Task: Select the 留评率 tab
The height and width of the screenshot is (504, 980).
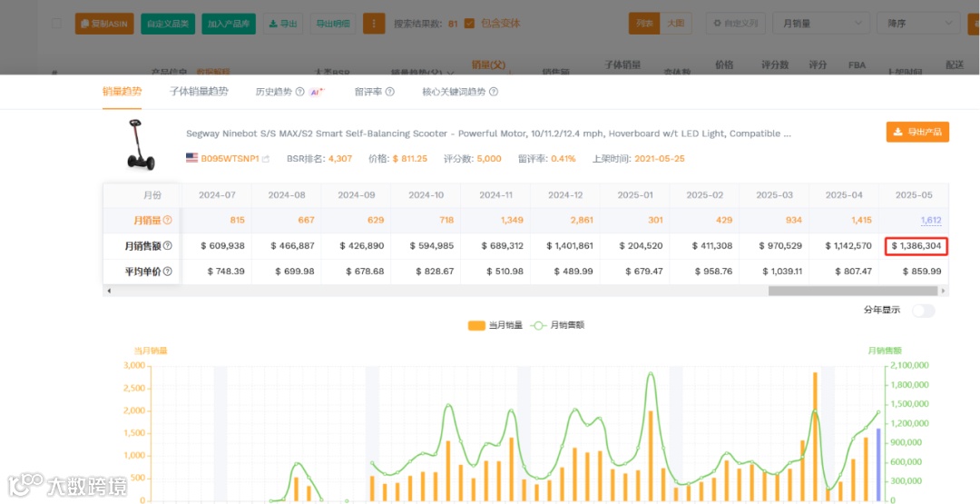Action: [x=368, y=92]
